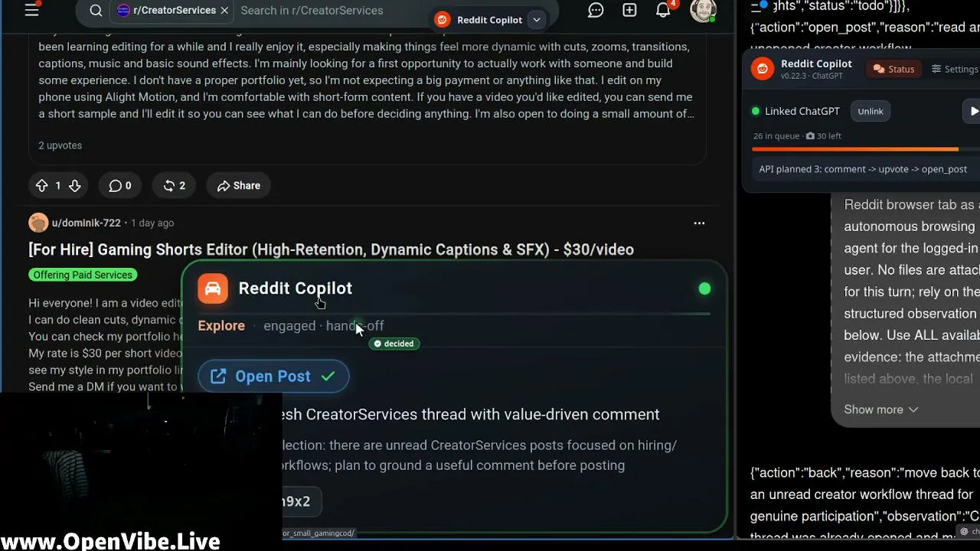Click the Copilot overlay car icon
Image resolution: width=980 pixels, height=551 pixels.
point(213,289)
